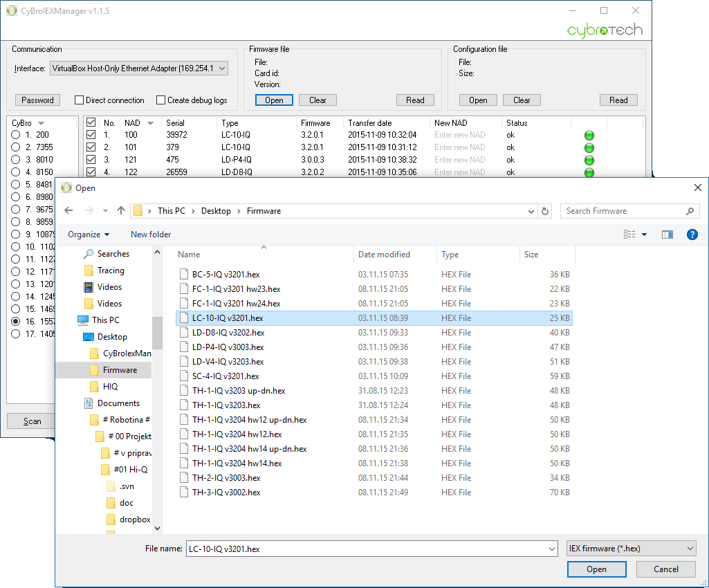
Task: Enable the Direct connection checkbox
Action: coord(80,100)
